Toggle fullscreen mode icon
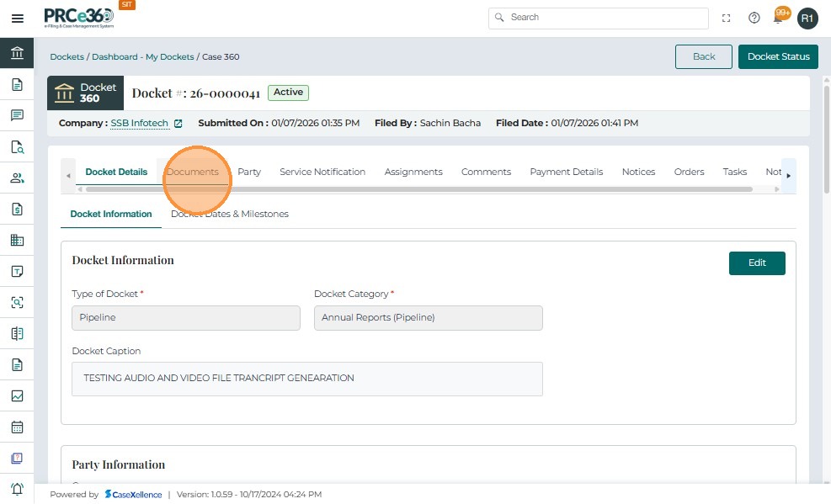Screen dimensions: 831x504 pyautogui.click(x=727, y=18)
